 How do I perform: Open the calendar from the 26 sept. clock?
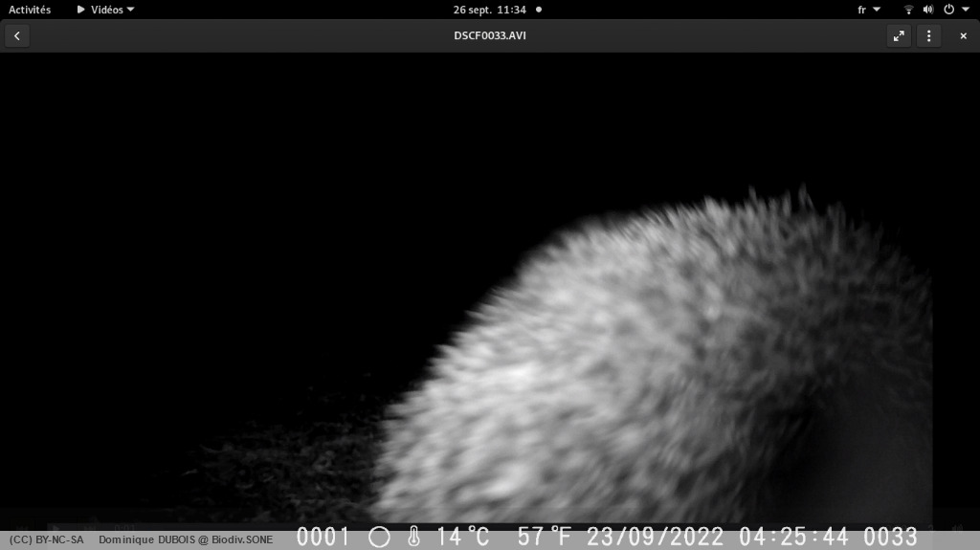(x=489, y=10)
